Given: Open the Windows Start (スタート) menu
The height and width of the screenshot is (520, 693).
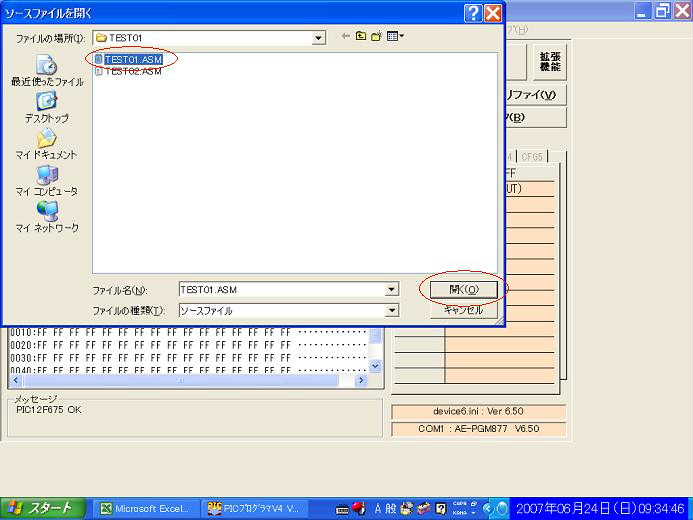Looking at the screenshot, I should click(x=38, y=508).
